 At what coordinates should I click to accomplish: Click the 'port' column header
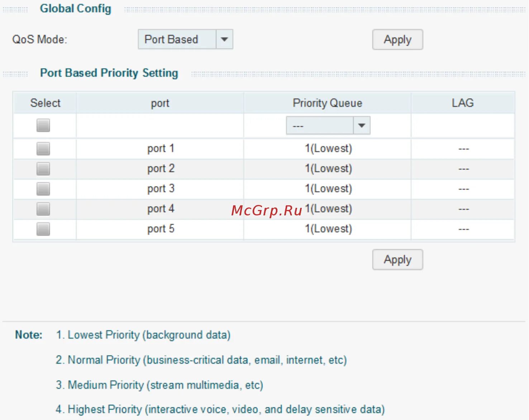tap(160, 104)
